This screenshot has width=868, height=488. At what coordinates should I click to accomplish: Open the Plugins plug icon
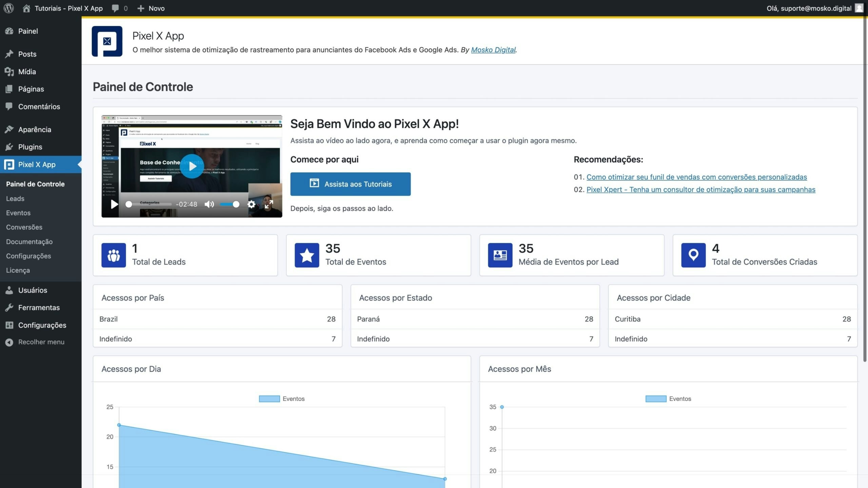click(x=9, y=147)
